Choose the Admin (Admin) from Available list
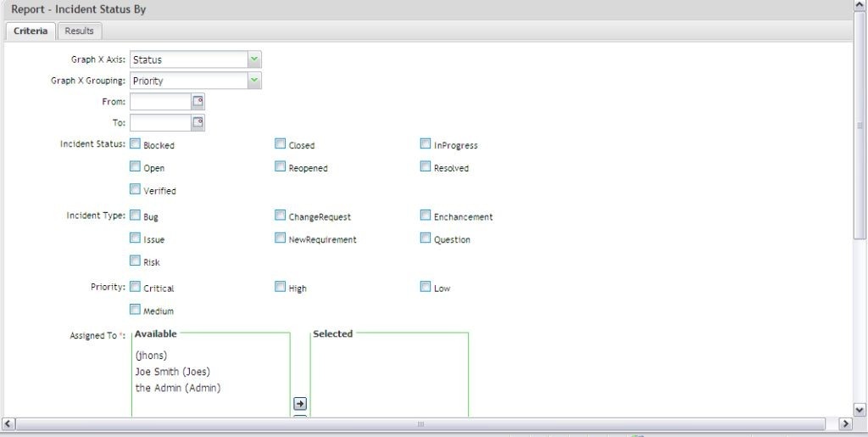 178,388
